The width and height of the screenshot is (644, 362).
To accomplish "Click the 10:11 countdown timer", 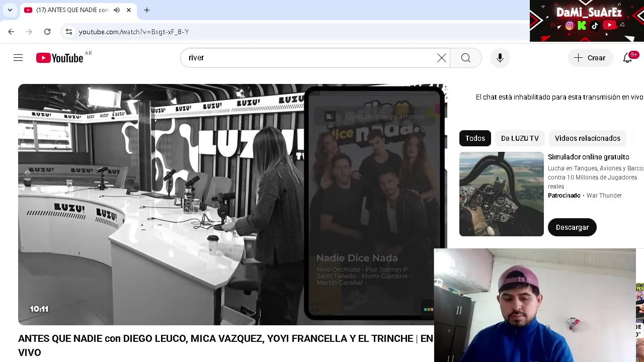I will point(39,309).
